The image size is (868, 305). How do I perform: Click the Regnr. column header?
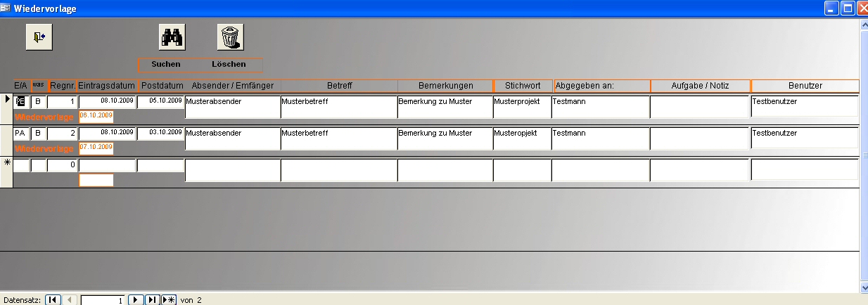point(63,86)
